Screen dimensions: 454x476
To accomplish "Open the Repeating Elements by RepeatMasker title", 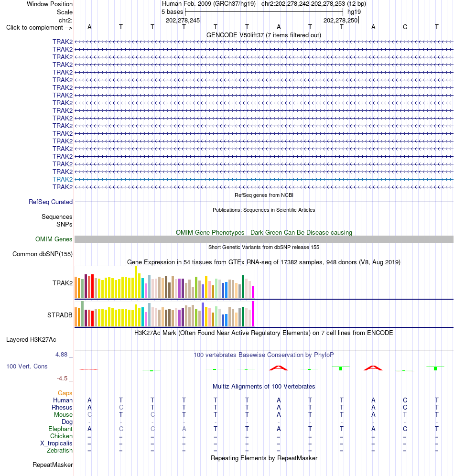I will (264, 458).
